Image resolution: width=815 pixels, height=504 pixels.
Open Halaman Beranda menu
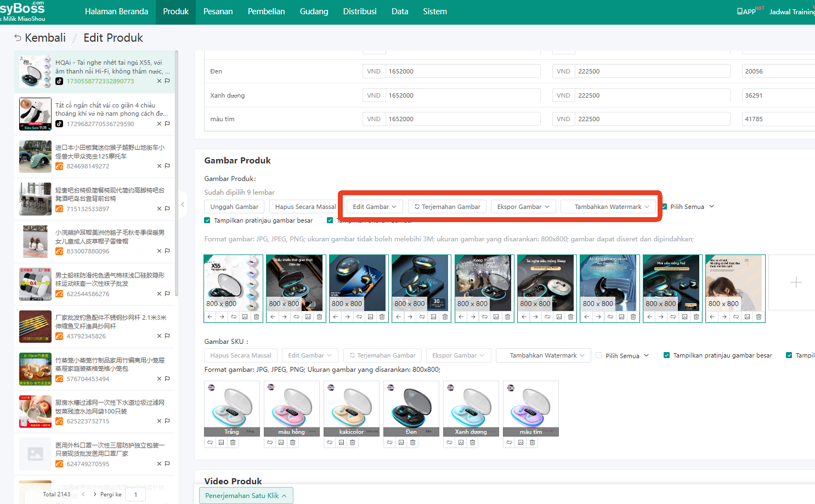[x=116, y=12]
